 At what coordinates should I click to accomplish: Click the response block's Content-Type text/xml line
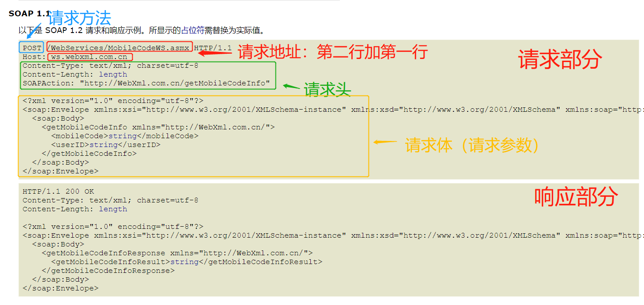pyautogui.click(x=111, y=200)
